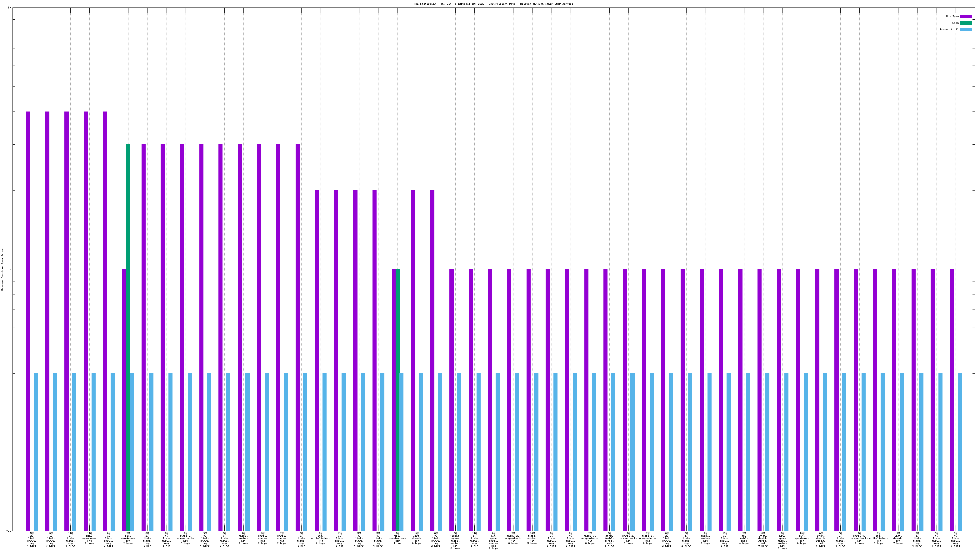
Task: Click the y-axis tick label 10
Action: (x=9, y=7)
